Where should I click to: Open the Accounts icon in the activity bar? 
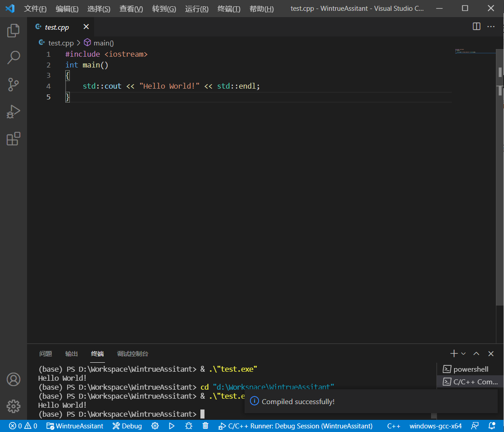pyautogui.click(x=14, y=379)
